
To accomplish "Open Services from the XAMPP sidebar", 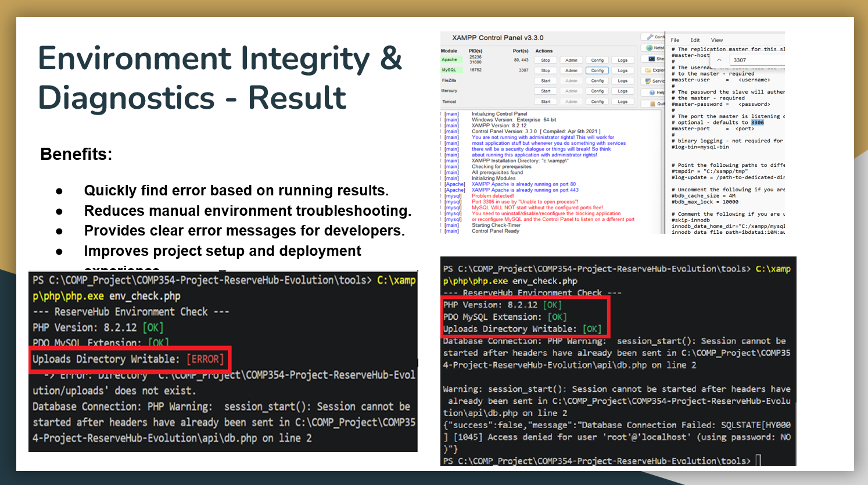I will pos(654,81).
